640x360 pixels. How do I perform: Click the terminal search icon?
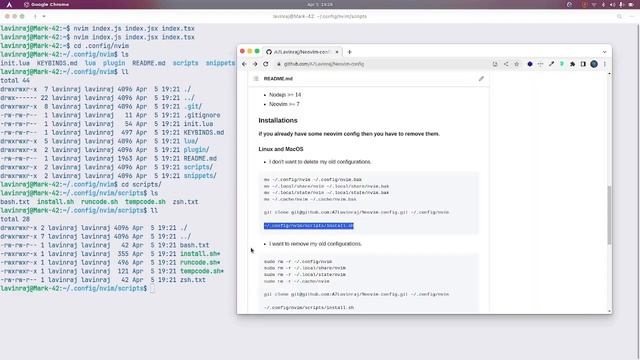619,16
